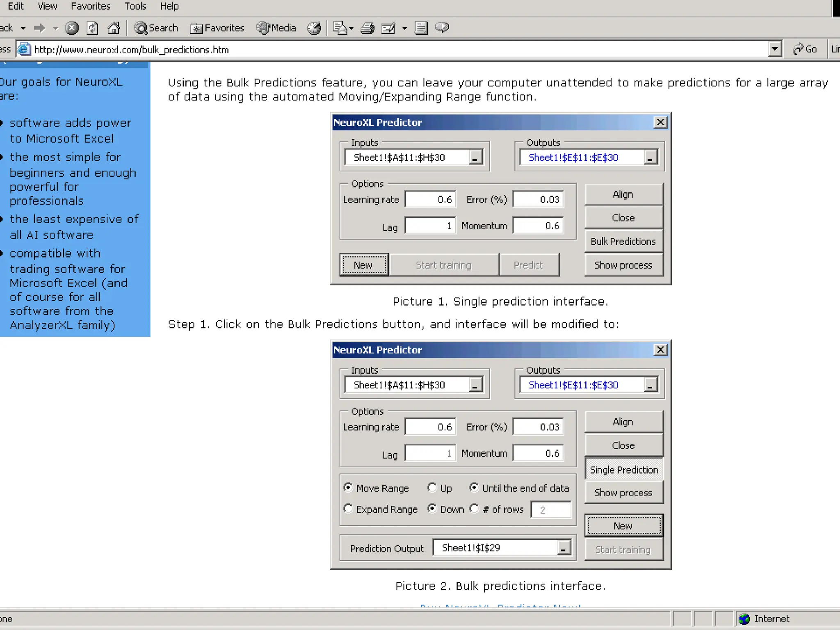The image size is (840, 630).
Task: Click the Bulk Predictions button
Action: click(623, 242)
